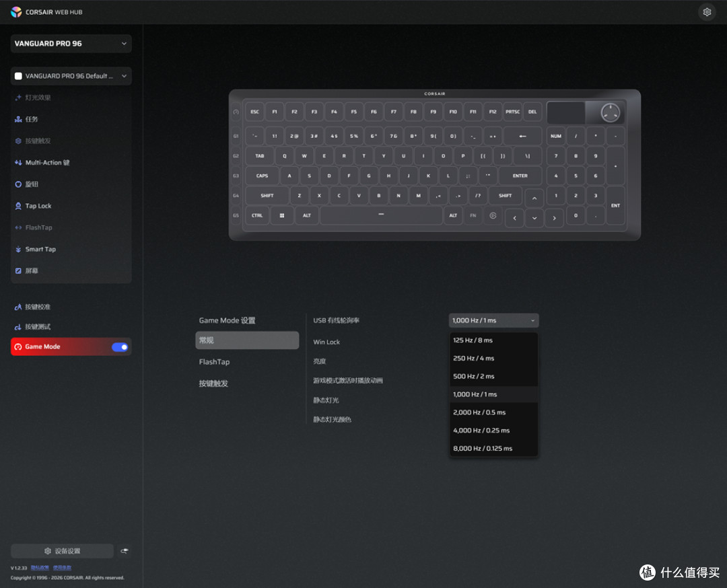727x588 pixels.
Task: Click the Win Lock setting label
Action: point(326,342)
